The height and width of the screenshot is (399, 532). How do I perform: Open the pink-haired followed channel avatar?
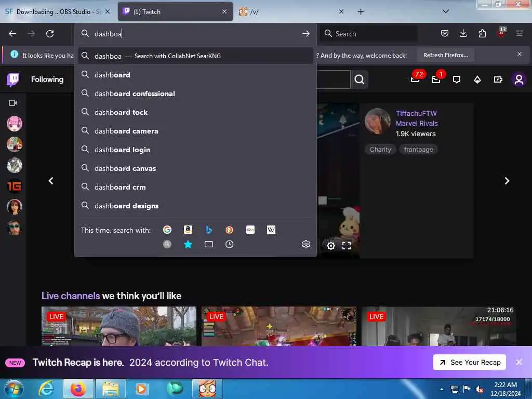[x=14, y=124]
